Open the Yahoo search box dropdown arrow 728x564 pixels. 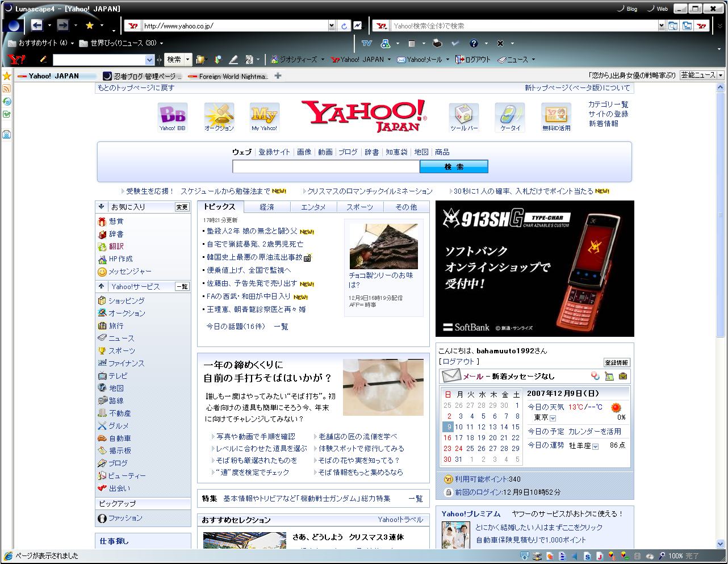coord(662,26)
